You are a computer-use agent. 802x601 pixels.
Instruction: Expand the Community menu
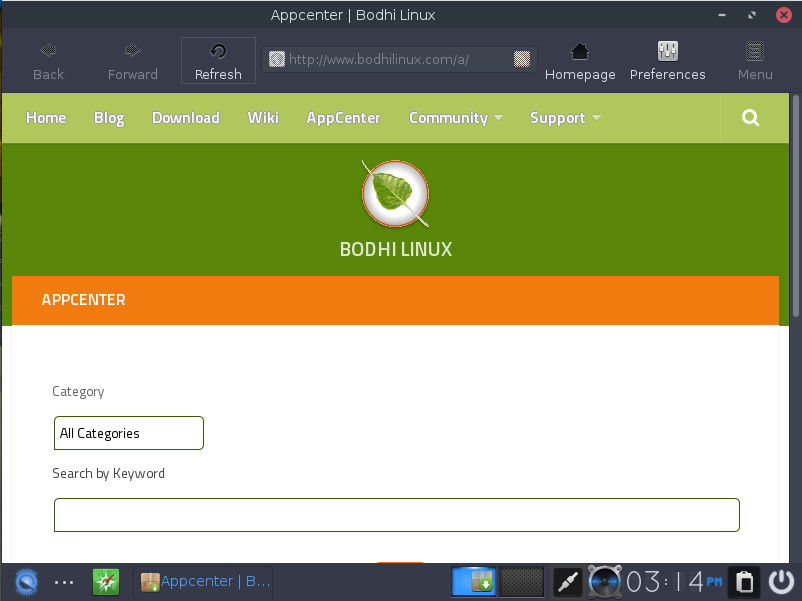(456, 118)
